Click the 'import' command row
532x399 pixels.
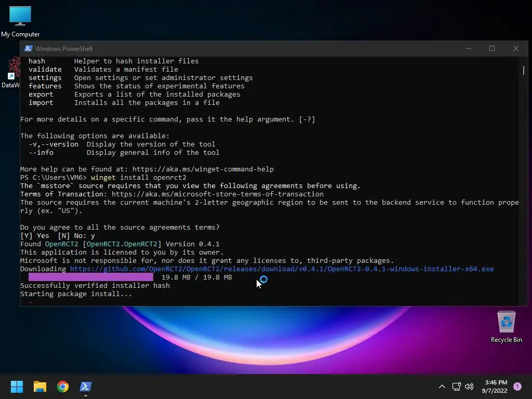[x=124, y=102]
